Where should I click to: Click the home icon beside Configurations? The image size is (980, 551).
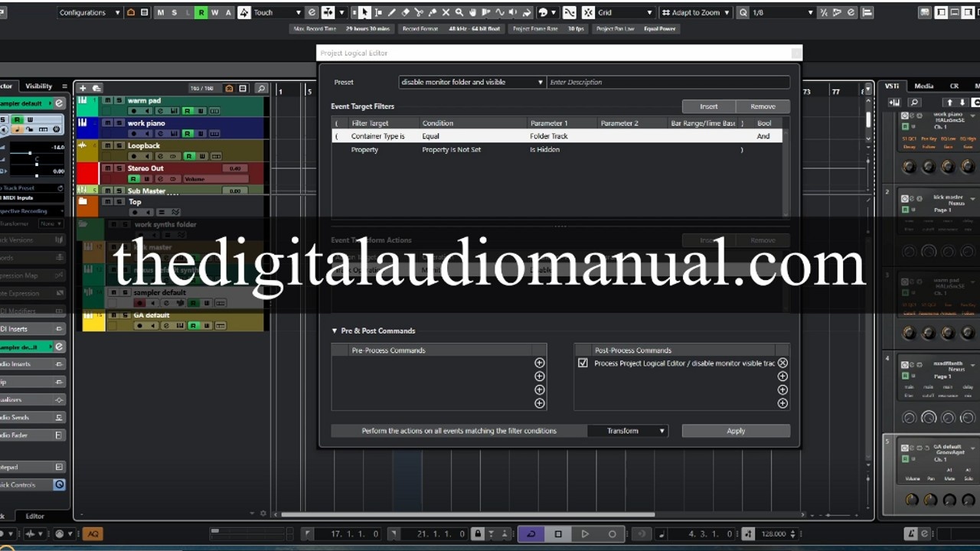(x=130, y=12)
